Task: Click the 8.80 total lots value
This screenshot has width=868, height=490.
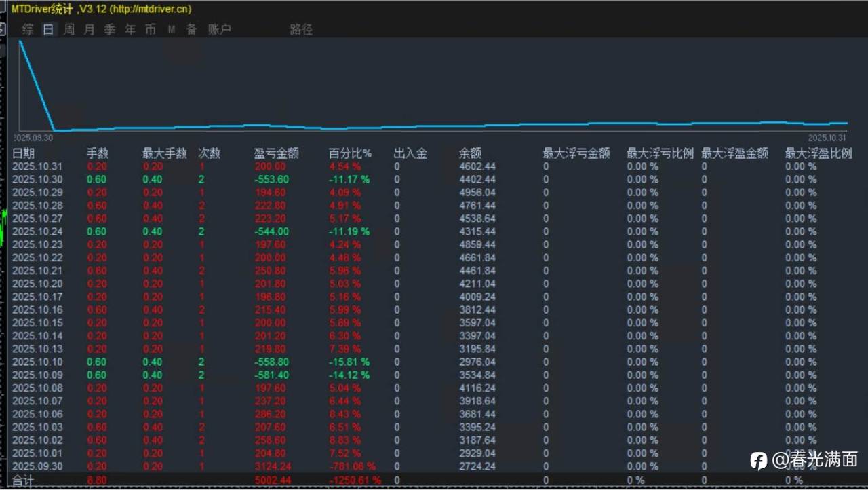Action: 96,480
